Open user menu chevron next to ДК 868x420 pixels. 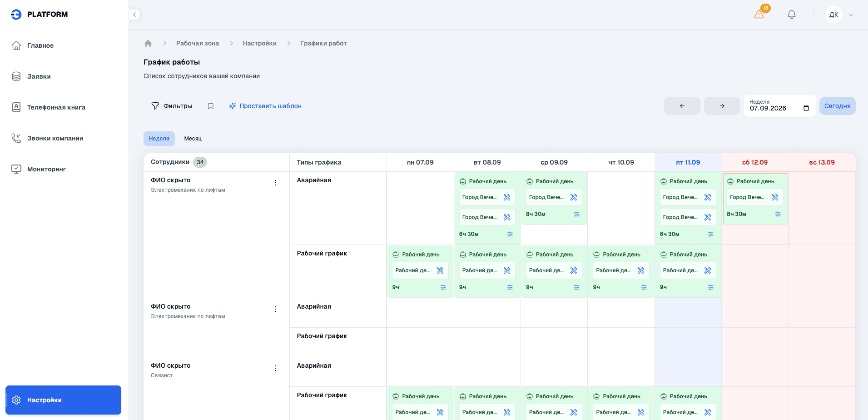coord(851,15)
